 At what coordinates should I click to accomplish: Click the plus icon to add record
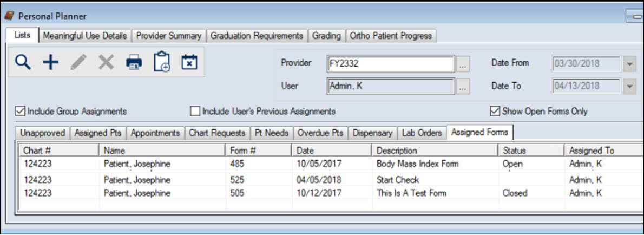click(x=50, y=62)
